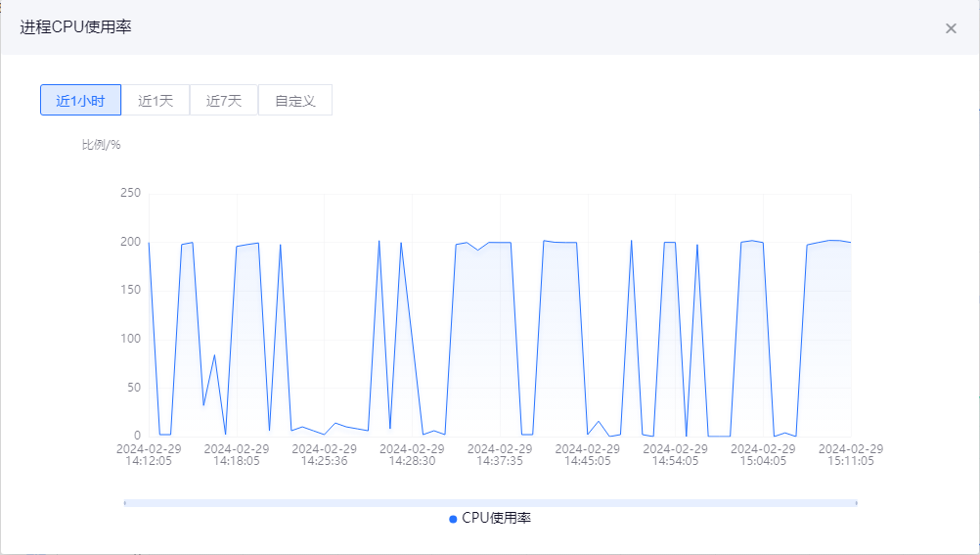Click the 14:37:35 x-axis time label
The height and width of the screenshot is (555, 980).
point(500,461)
